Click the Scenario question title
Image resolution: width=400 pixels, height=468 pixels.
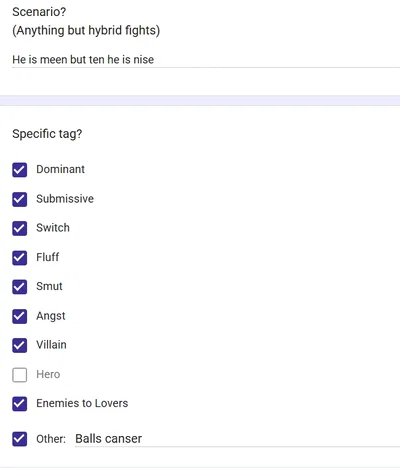click(39, 12)
